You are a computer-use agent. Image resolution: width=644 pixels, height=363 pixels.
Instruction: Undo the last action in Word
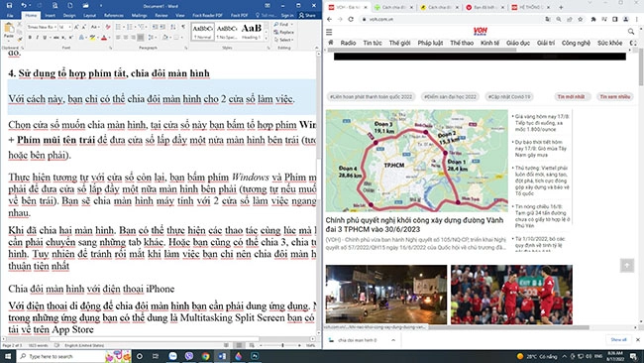[x=24, y=5]
